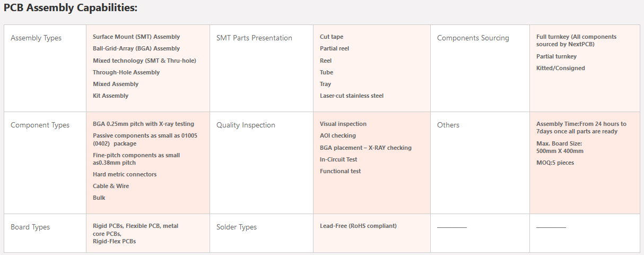The height and width of the screenshot is (255, 644).
Task: Click the Cut tape entry
Action: [332, 37]
